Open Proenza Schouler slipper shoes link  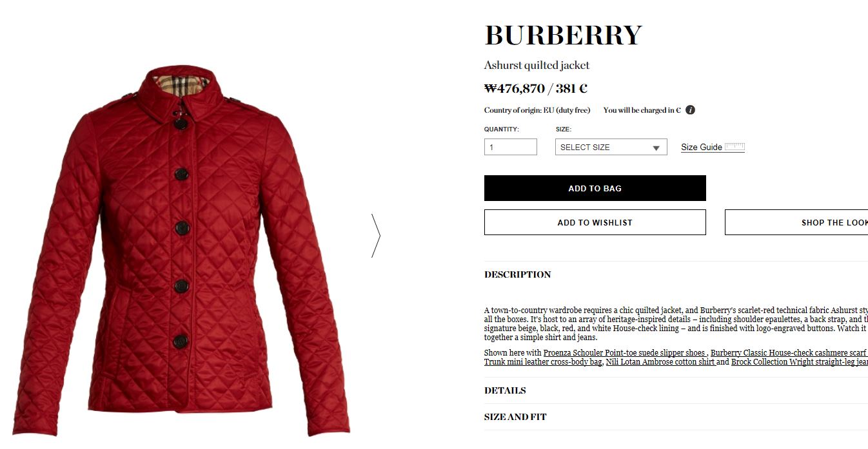point(625,352)
